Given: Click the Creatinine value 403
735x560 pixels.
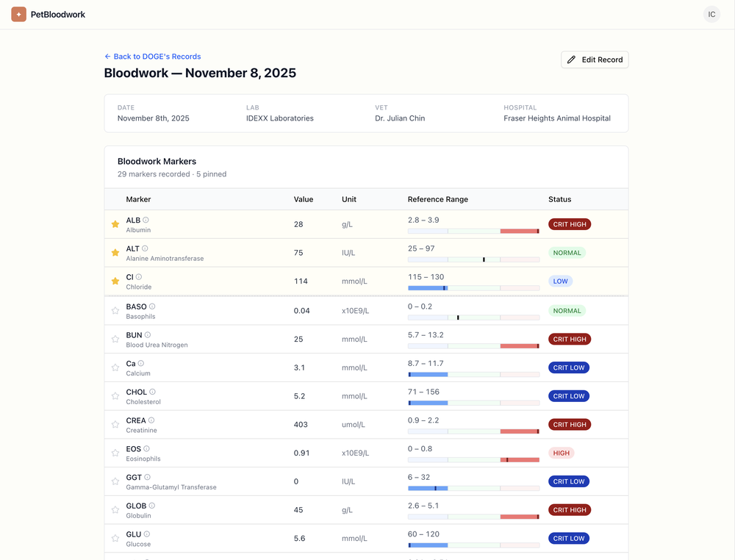Looking at the screenshot, I should pos(301,425).
